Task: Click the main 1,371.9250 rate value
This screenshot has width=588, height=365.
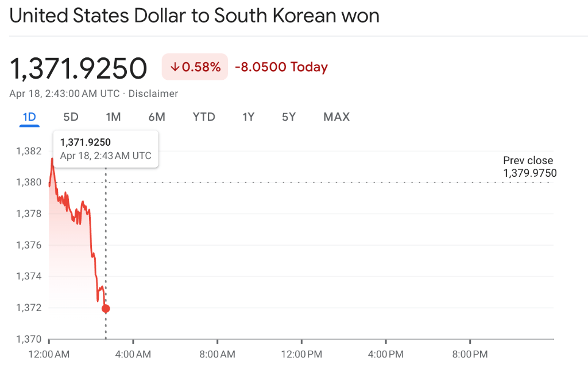Action: 78,68
